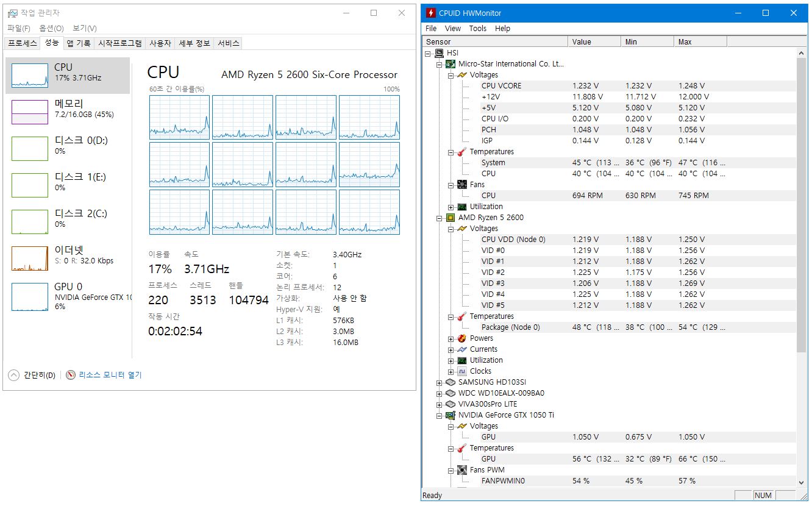Open the 리소스 모니터 열기 link
Viewport: 812px width, 506px height.
point(110,375)
